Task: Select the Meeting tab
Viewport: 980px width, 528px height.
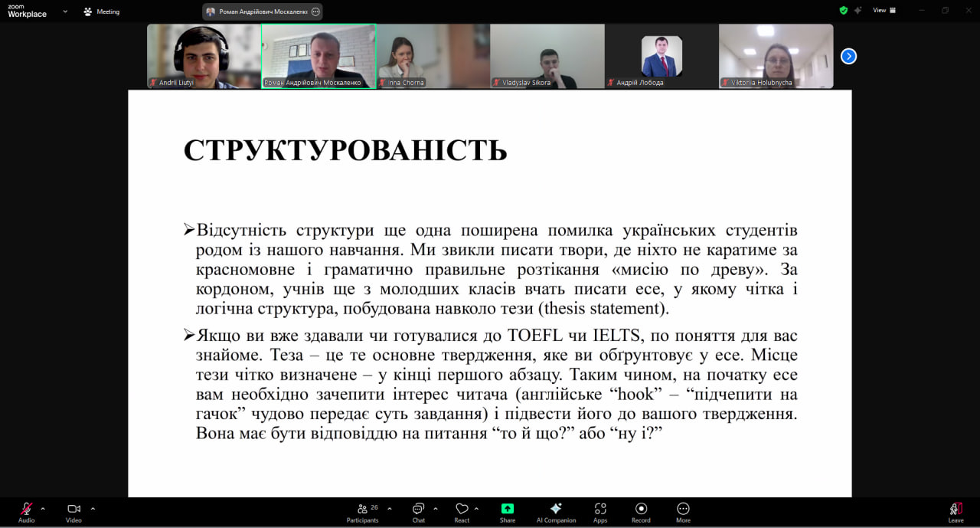Action: (x=102, y=11)
